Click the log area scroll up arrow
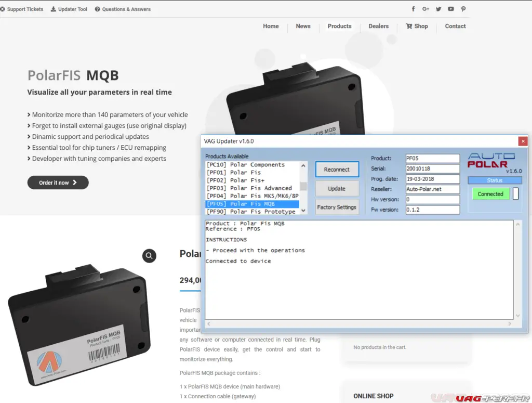 pos(518,225)
